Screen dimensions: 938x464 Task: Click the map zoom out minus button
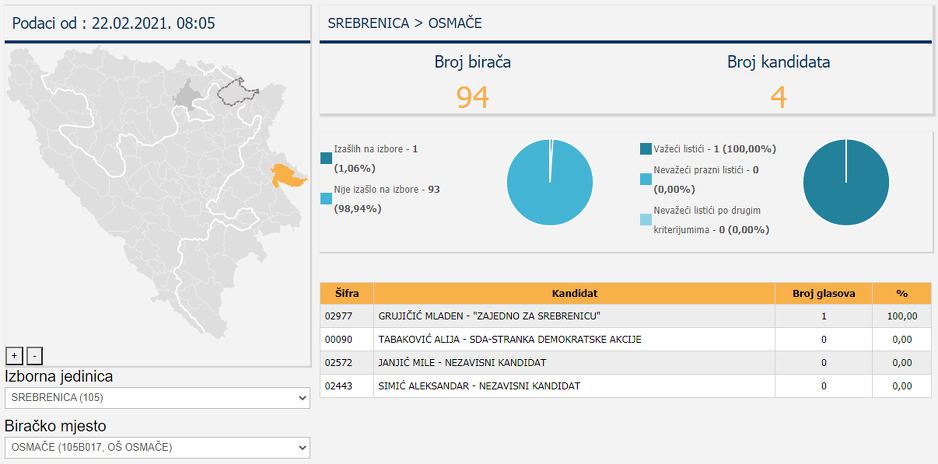pos(34,355)
